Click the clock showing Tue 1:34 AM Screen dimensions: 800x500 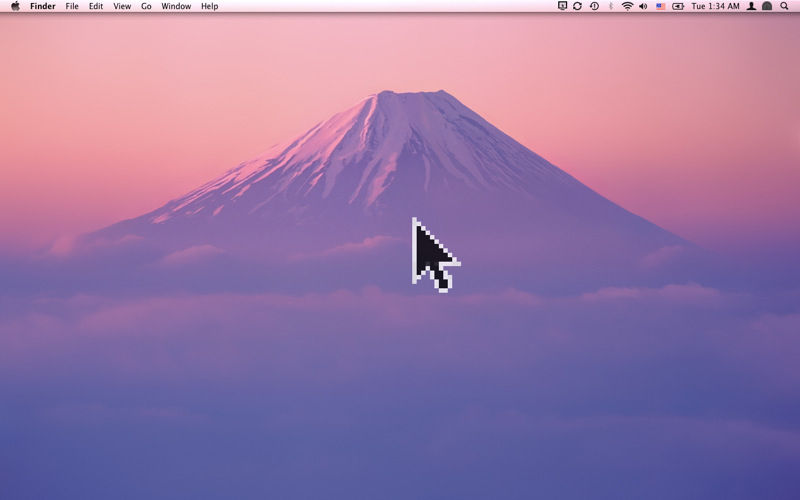[x=715, y=6]
